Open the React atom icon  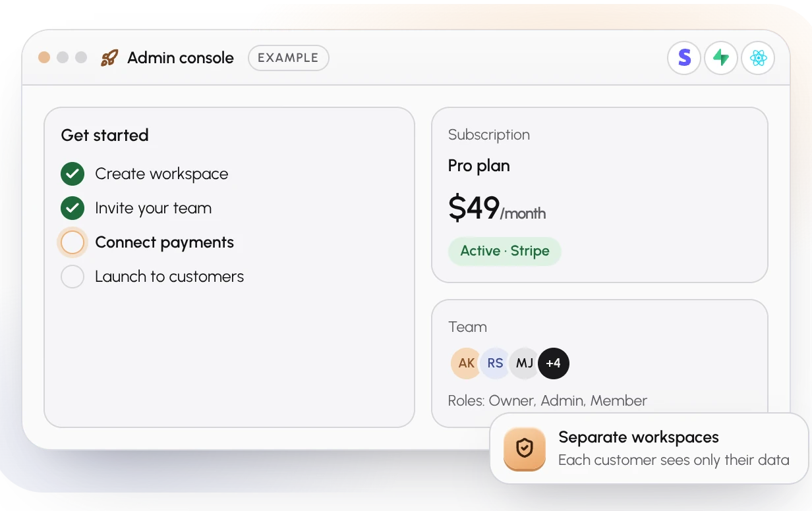click(x=758, y=58)
